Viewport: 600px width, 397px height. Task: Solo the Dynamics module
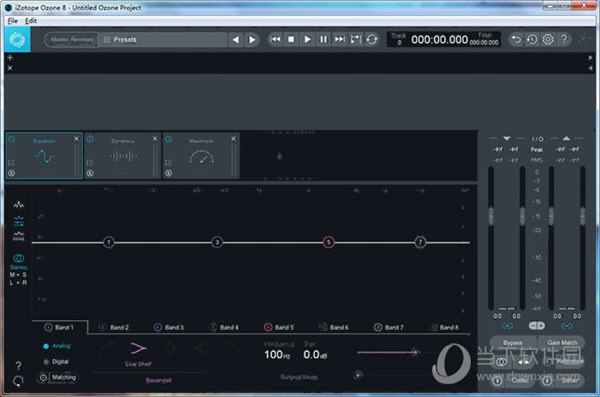tap(90, 173)
